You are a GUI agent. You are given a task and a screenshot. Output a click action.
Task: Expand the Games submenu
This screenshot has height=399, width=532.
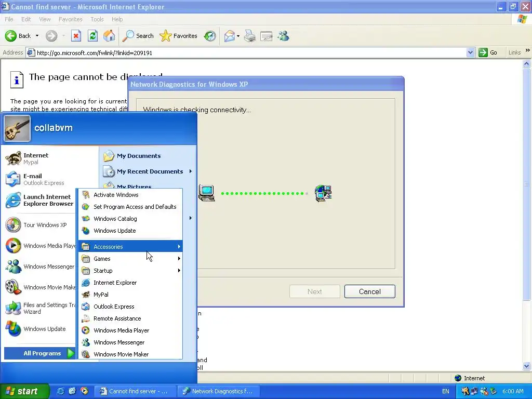click(130, 259)
